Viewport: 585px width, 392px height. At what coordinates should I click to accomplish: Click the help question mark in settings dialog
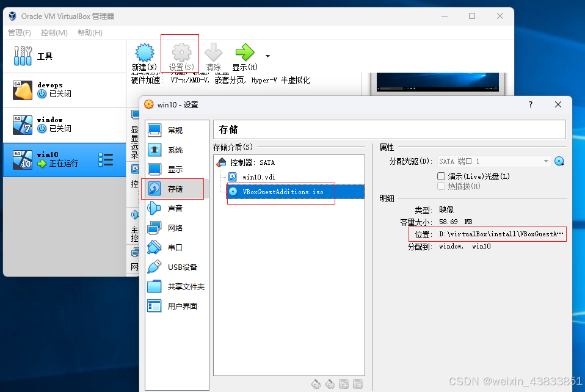[531, 105]
